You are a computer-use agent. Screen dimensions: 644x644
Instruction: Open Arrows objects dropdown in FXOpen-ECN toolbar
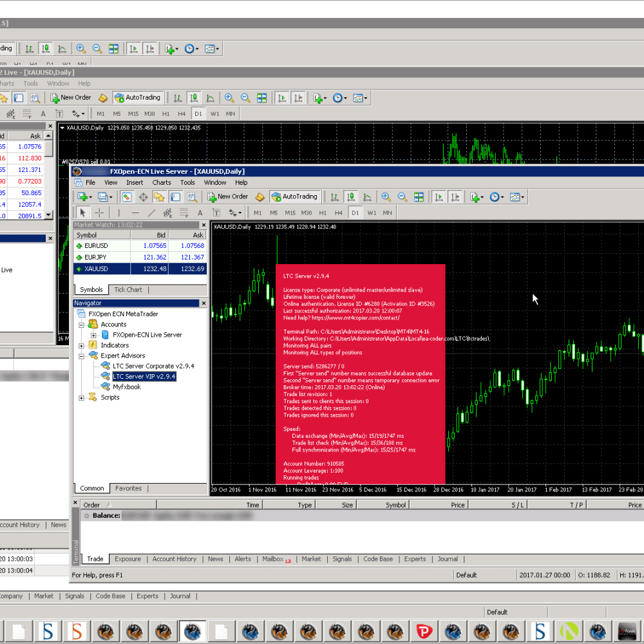235,213
